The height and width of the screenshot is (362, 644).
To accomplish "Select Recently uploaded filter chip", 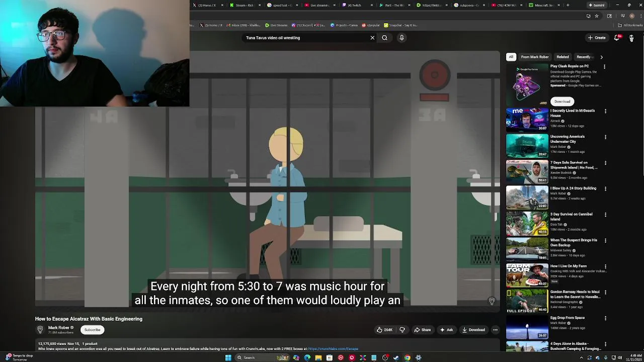I will [x=584, y=57].
